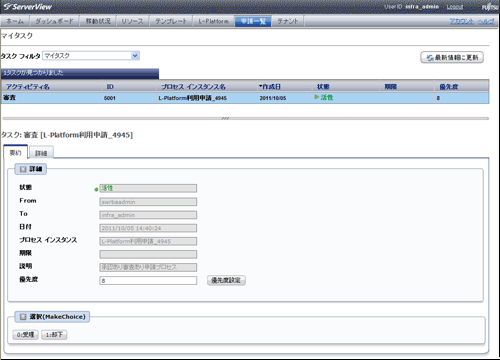The image size is (500, 360).
Task: Select the 審査 task row
Action: [x=245, y=98]
